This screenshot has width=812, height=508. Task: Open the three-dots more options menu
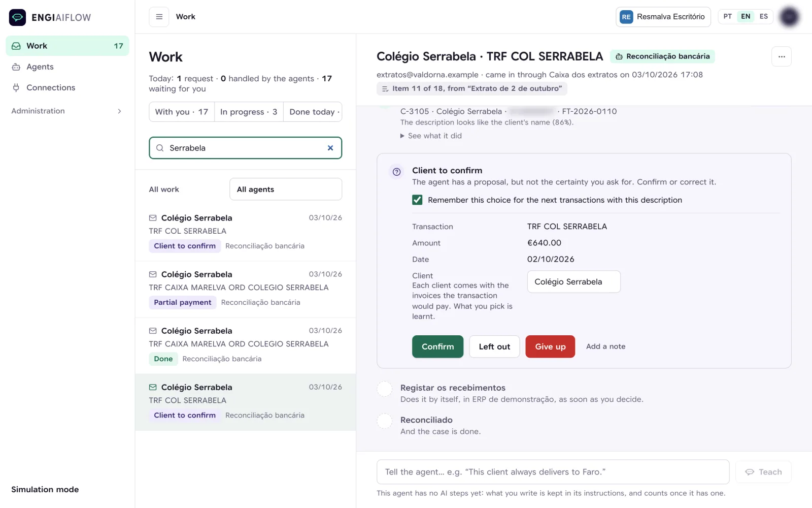(x=782, y=56)
